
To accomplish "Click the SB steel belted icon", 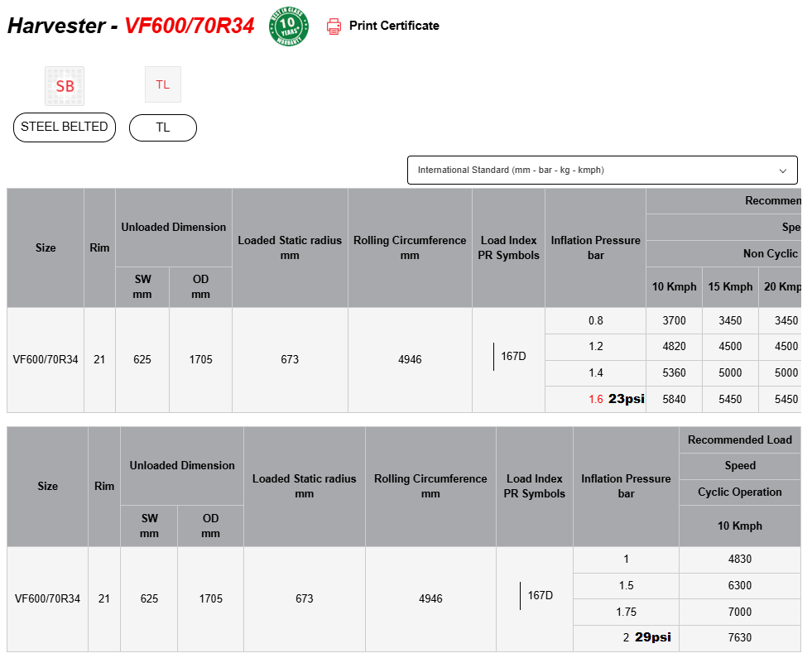I will 65,86.
